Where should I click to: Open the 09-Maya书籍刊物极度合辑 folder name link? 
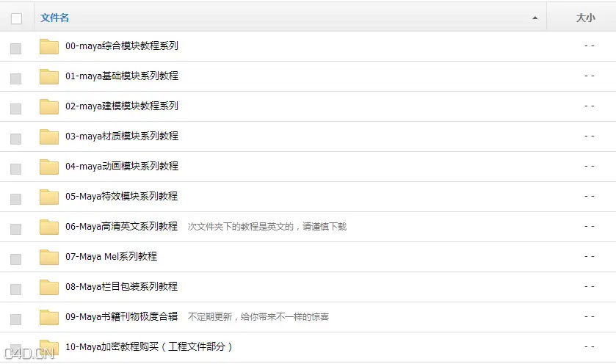pos(121,316)
